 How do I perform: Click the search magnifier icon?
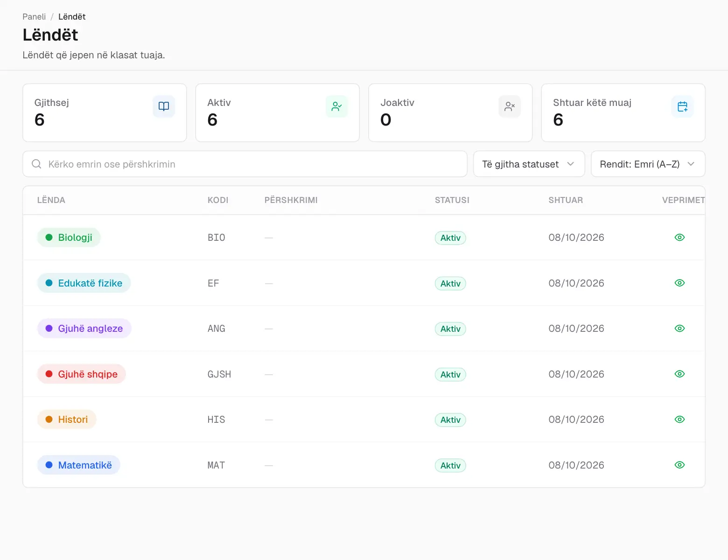pyautogui.click(x=36, y=164)
